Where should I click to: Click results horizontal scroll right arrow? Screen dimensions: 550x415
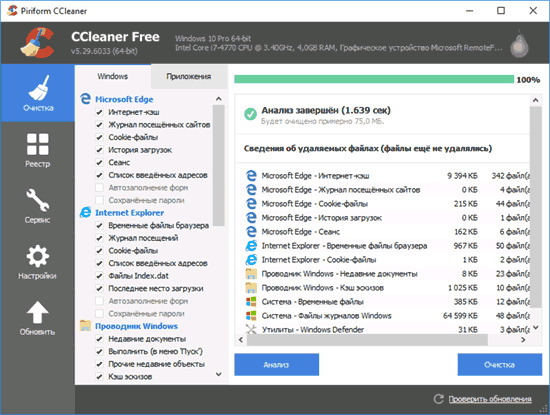(x=523, y=340)
